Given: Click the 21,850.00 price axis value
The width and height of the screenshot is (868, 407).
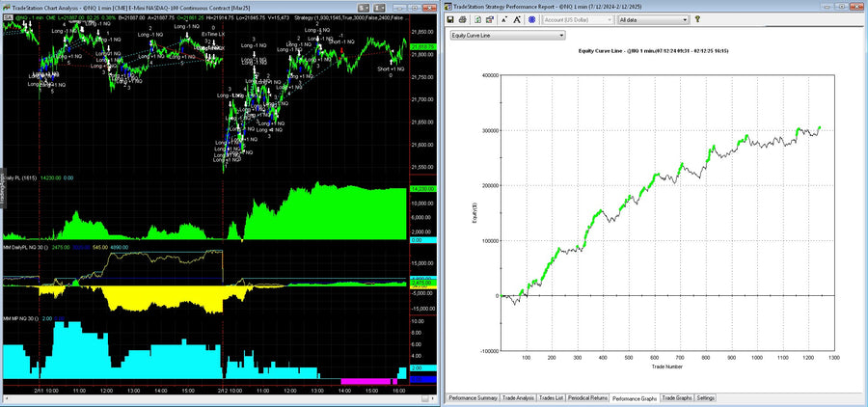Looking at the screenshot, I should pyautogui.click(x=423, y=32).
